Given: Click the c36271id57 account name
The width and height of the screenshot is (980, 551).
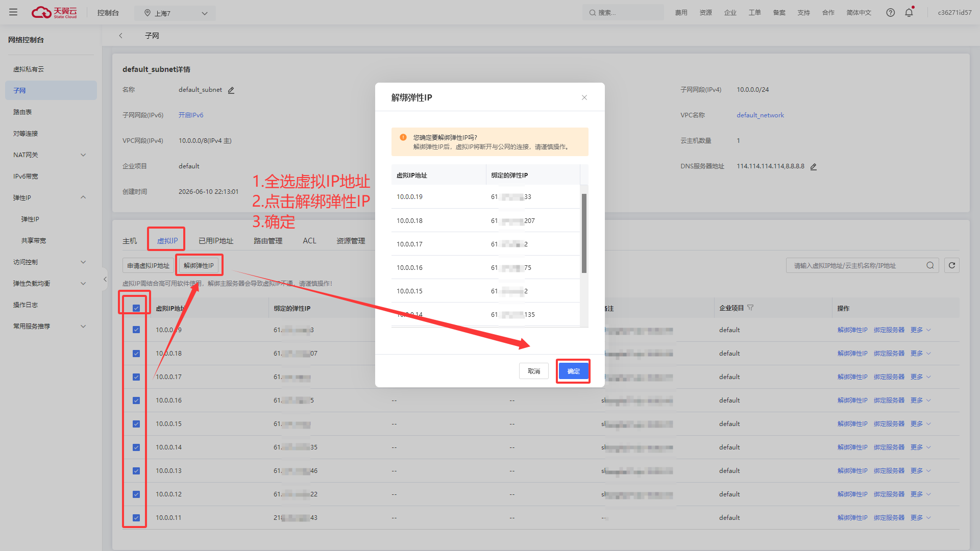Looking at the screenshot, I should [x=954, y=13].
